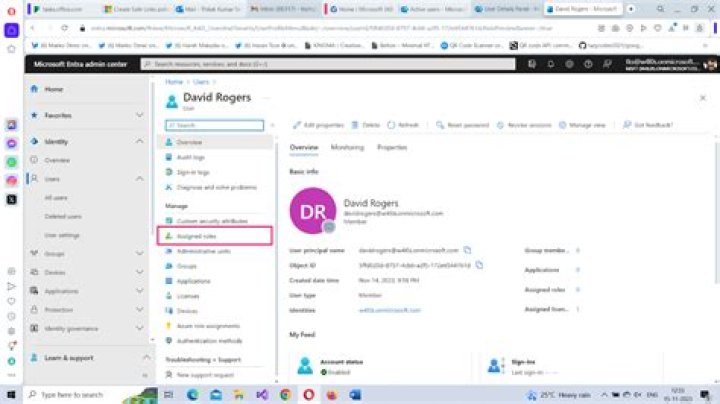The width and height of the screenshot is (720, 404).
Task: Copy the user principal name
Action: coord(467,250)
